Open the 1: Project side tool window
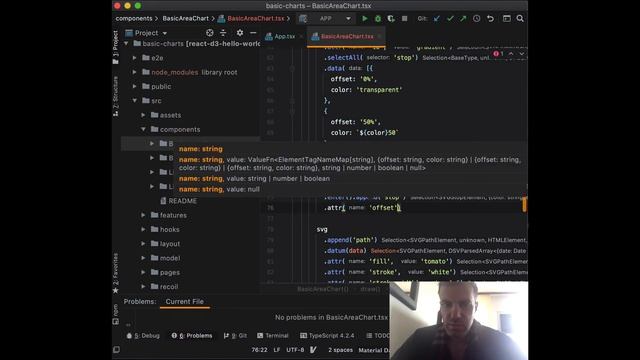The image size is (640, 360). [116, 47]
